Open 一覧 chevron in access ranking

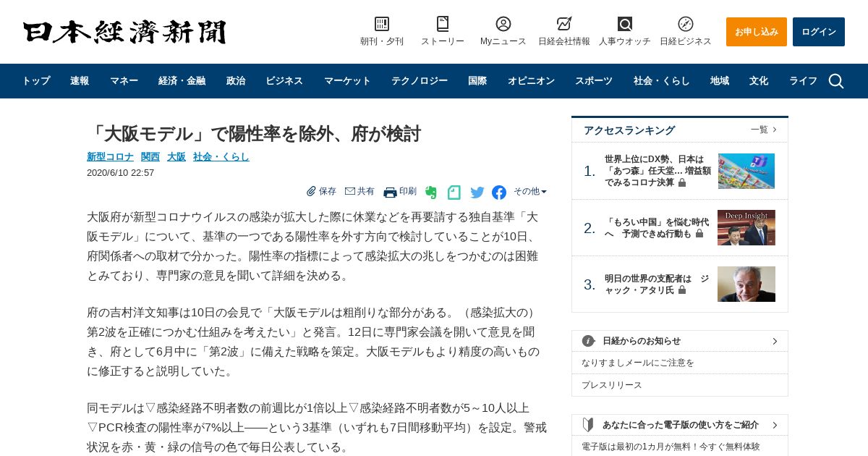(775, 130)
